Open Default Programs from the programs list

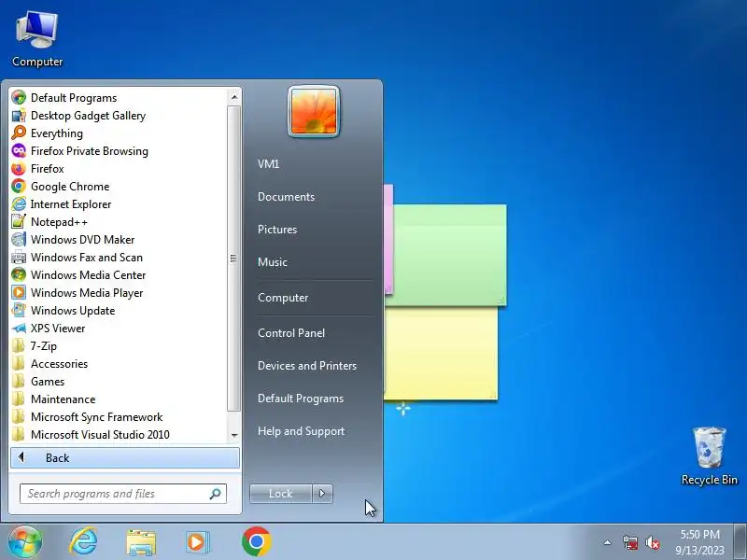tap(119, 98)
